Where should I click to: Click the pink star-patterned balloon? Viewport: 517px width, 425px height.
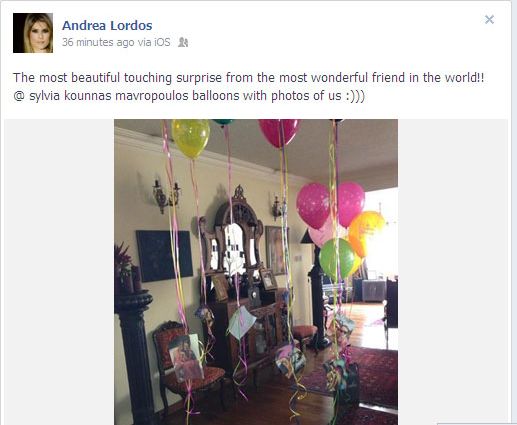point(313,205)
